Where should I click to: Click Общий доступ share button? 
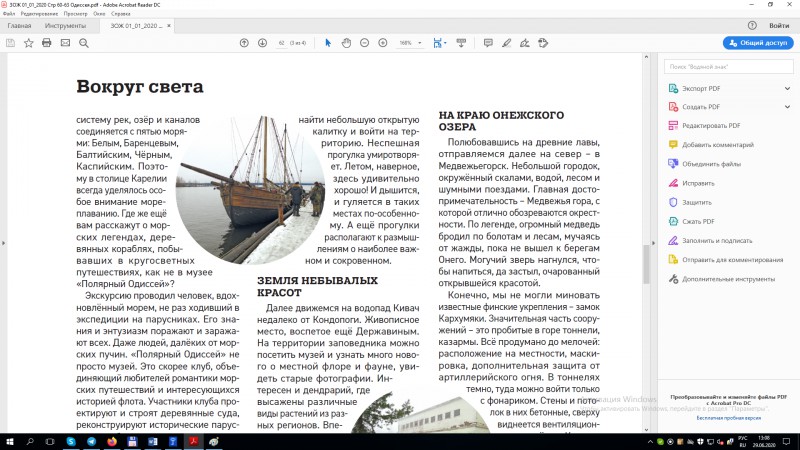[758, 43]
